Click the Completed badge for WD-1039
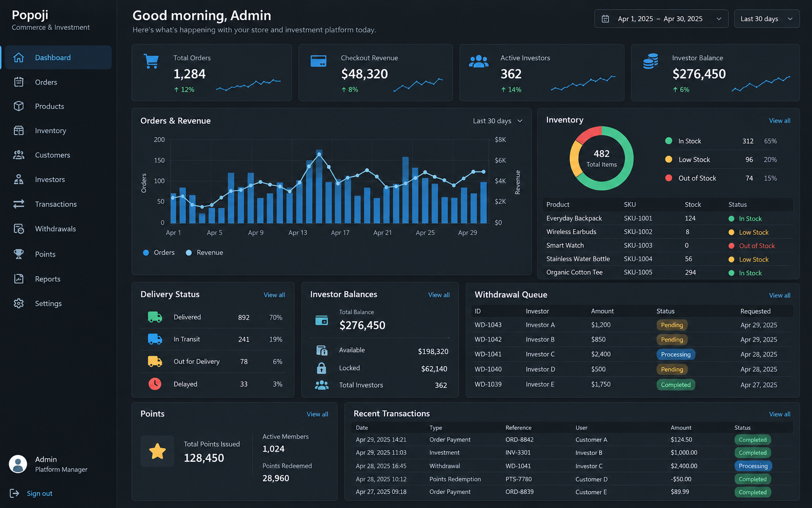This screenshot has height=508, width=812. point(675,385)
